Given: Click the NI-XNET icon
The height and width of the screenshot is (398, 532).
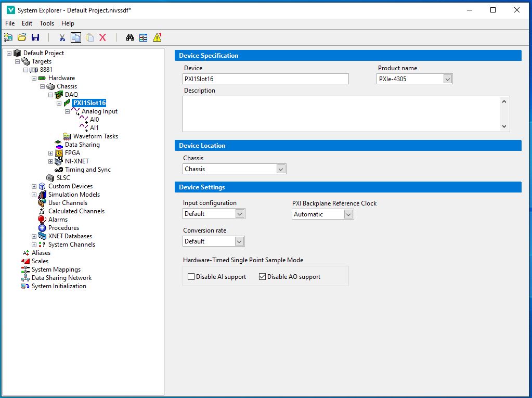Looking at the screenshot, I should pos(59,161).
